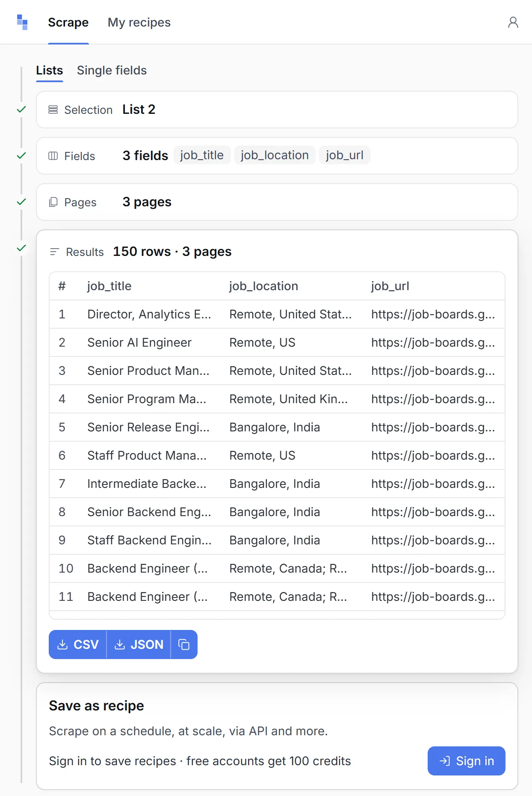Viewport: 532px width, 796px height.
Task: Select 'Senior Program Ma...' cell
Action: (147, 399)
